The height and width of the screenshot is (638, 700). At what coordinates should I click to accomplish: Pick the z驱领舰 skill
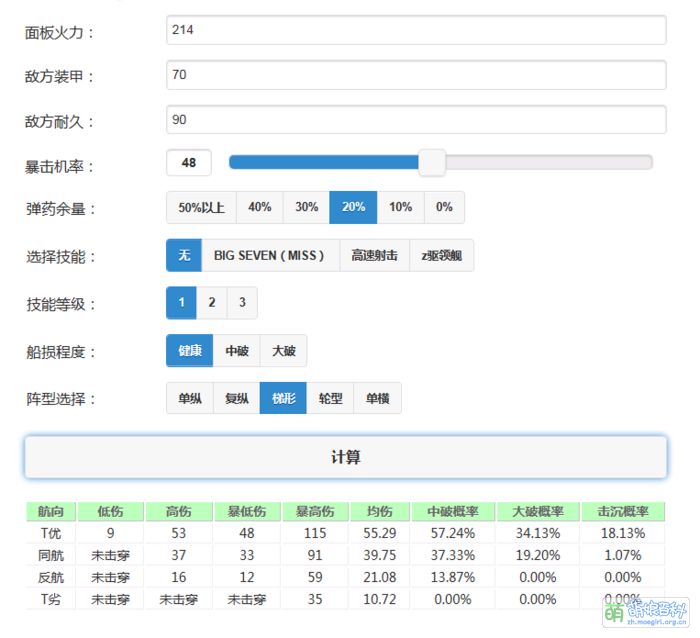coord(441,255)
